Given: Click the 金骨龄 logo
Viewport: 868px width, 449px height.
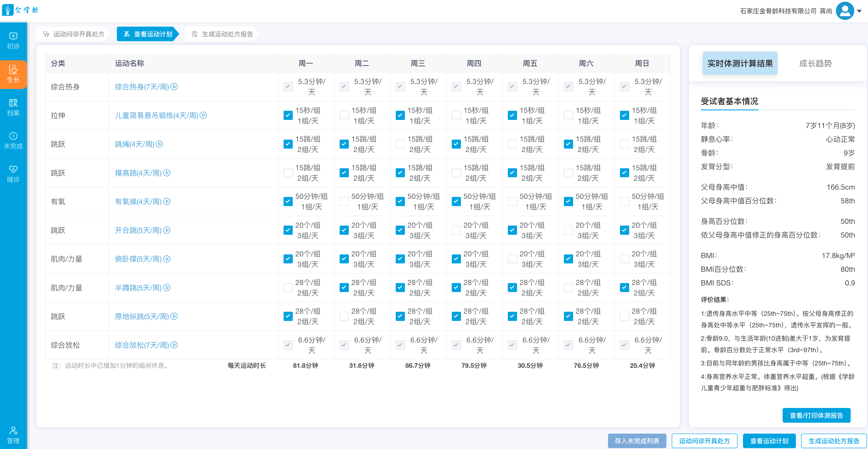Looking at the screenshot, I should pos(21,10).
